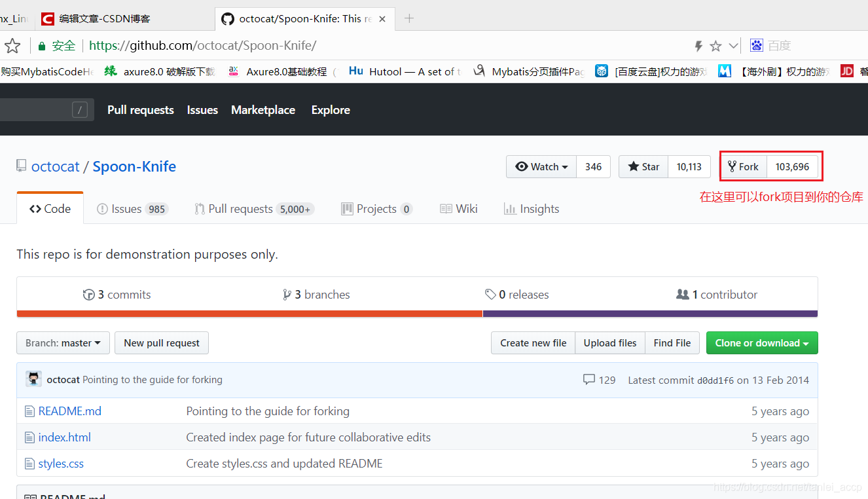View the 3 branches list
This screenshot has width=868, height=499.
(x=316, y=295)
